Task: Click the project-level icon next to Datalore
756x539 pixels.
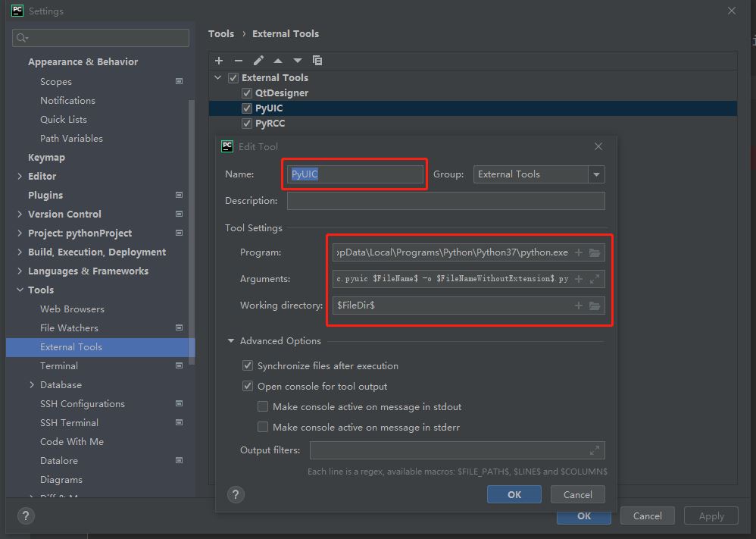Action: pos(180,460)
